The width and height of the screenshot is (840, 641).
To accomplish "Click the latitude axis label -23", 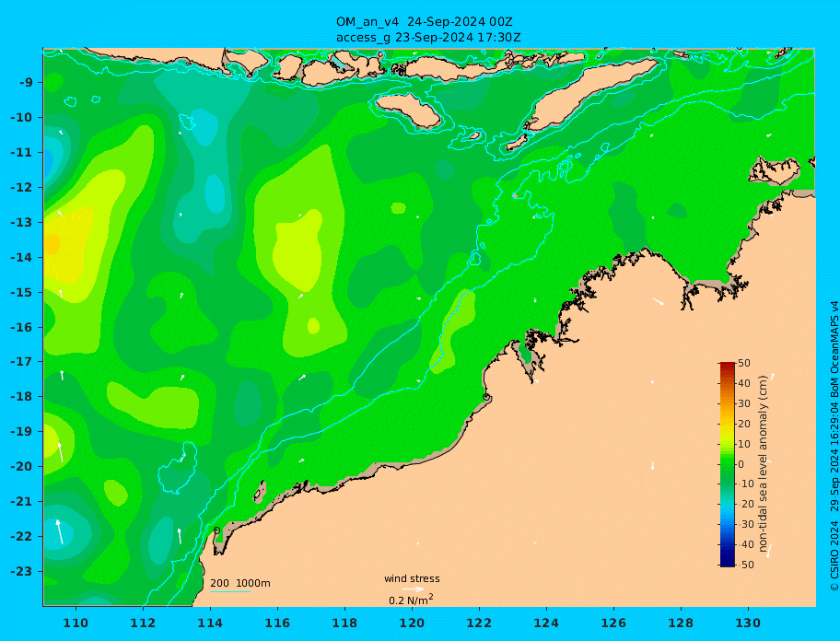I will (x=22, y=571).
